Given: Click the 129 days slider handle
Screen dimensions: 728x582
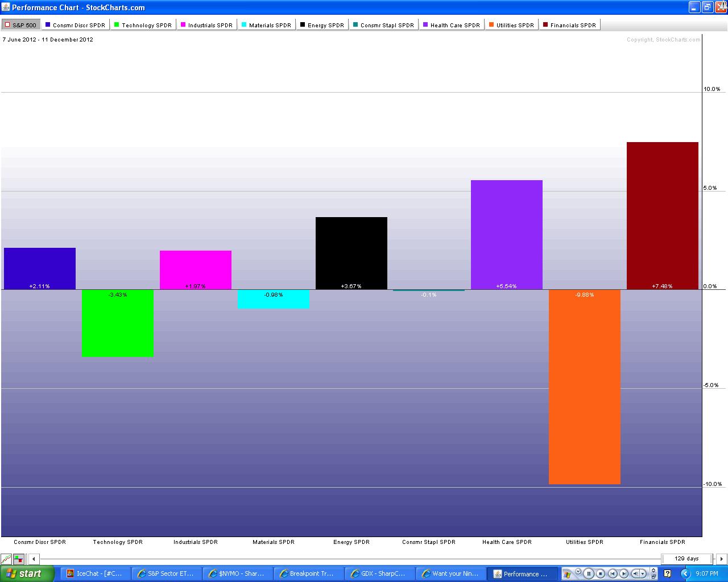Looking at the screenshot, I should coord(686,559).
